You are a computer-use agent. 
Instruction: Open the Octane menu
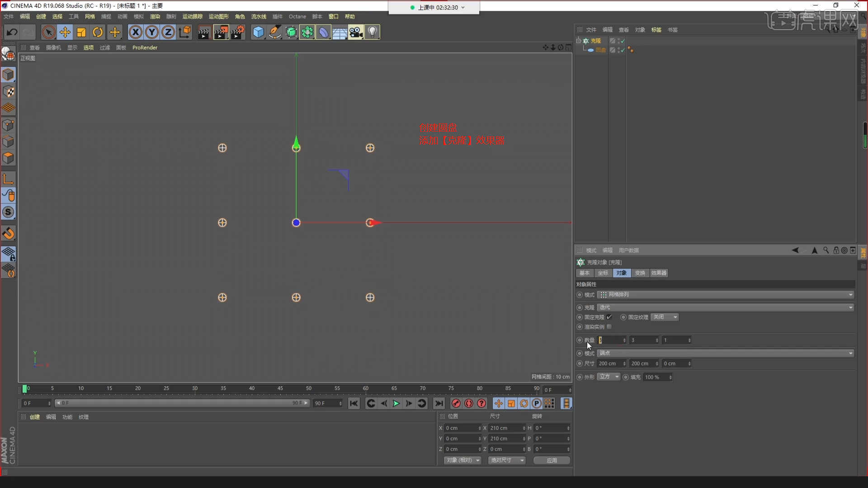[297, 16]
